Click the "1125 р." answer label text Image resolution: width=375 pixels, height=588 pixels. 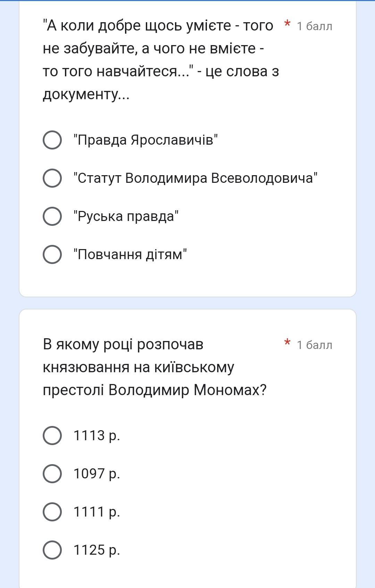tap(97, 550)
